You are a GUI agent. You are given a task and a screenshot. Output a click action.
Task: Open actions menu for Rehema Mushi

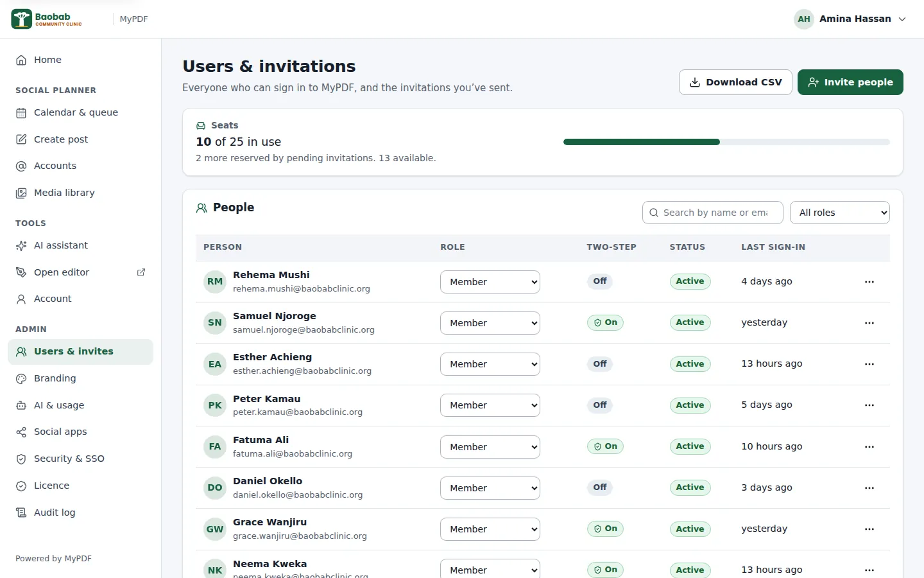(869, 282)
